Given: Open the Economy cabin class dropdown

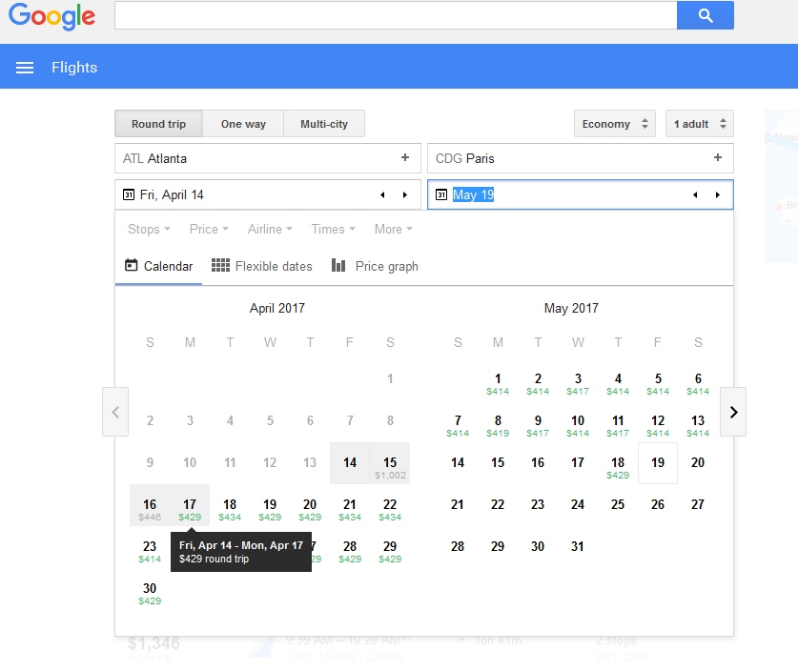Looking at the screenshot, I should [x=615, y=124].
